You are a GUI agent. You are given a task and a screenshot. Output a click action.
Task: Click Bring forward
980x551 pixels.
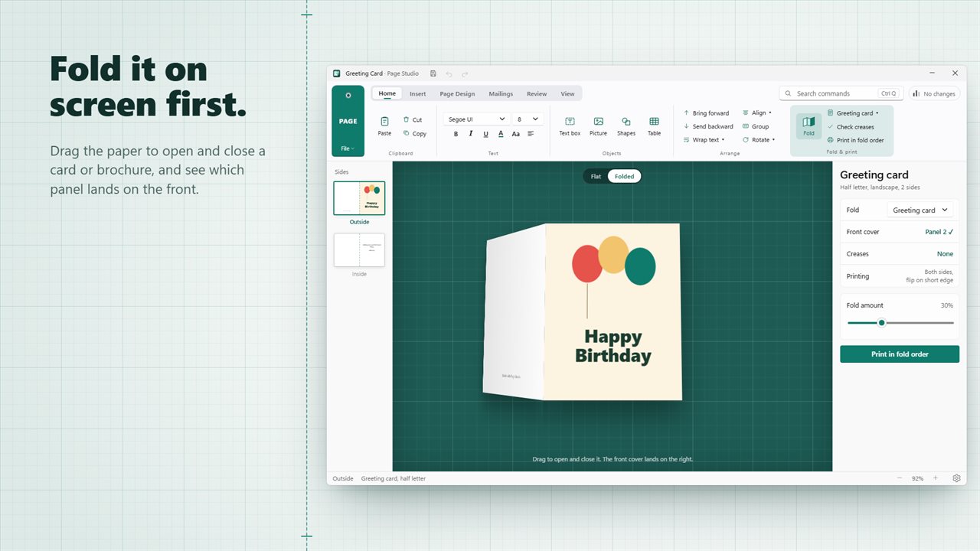pyautogui.click(x=706, y=112)
